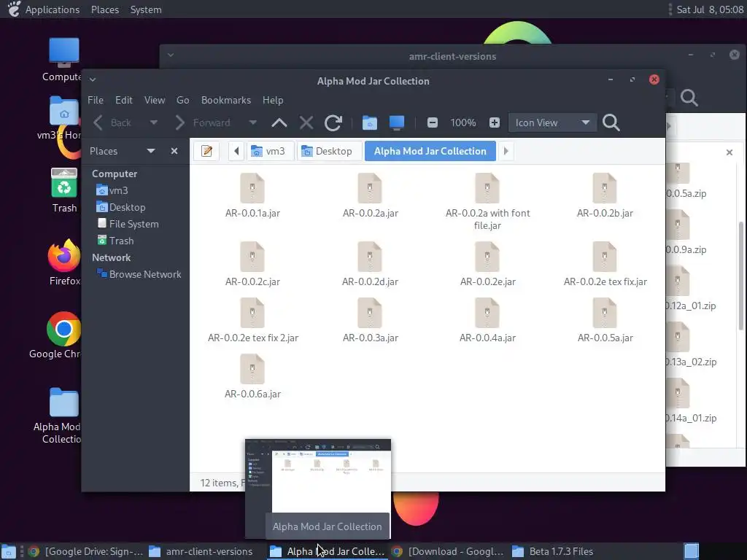Open Home folder from toolbar
This screenshot has height=560, width=747.
[x=370, y=122]
